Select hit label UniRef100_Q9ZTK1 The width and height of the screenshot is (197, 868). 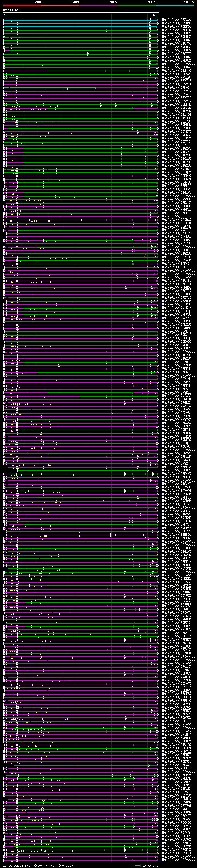(x=177, y=142)
